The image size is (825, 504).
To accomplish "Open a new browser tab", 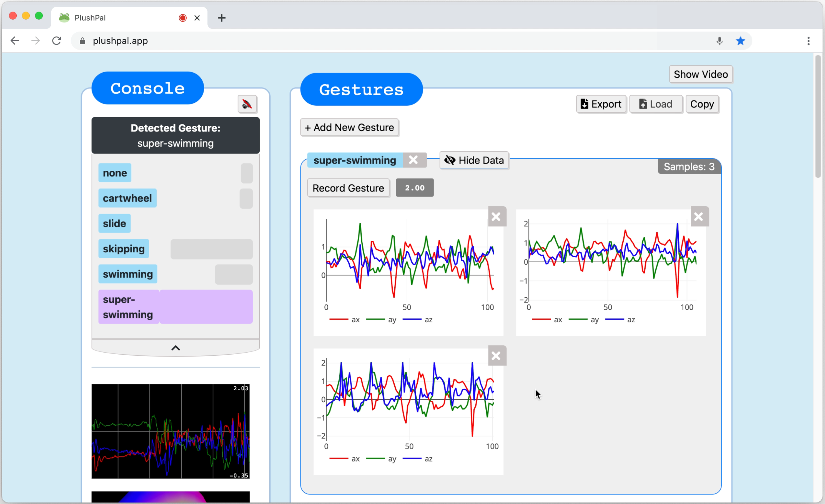I will click(x=222, y=18).
